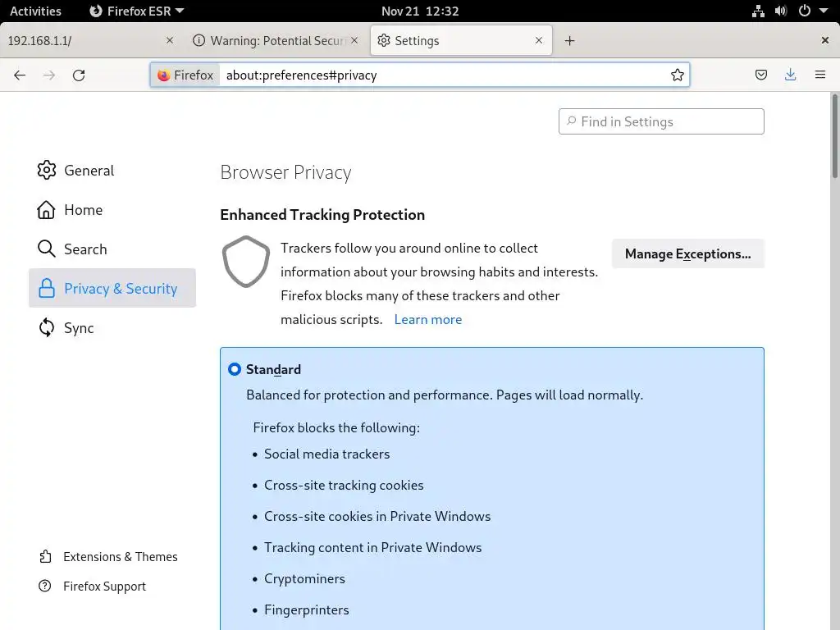Switch to the Warning: Potential Security tab
This screenshot has width=840, height=630.
[269, 40]
